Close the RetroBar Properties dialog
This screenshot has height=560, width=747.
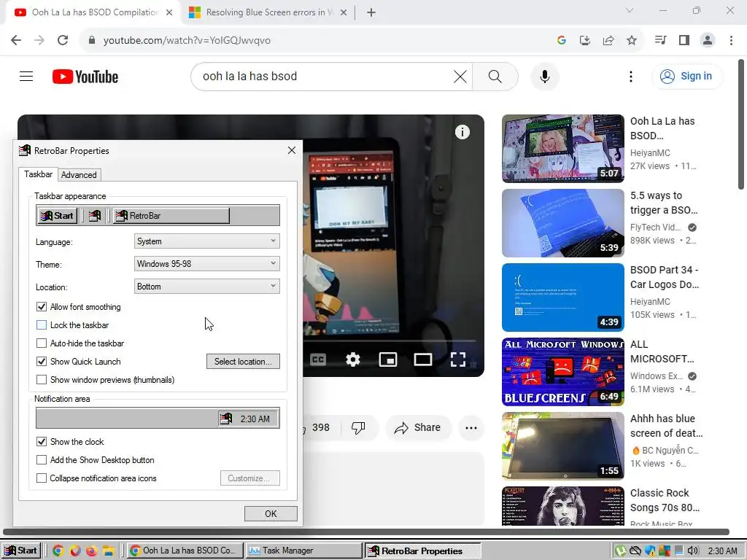[x=292, y=150]
